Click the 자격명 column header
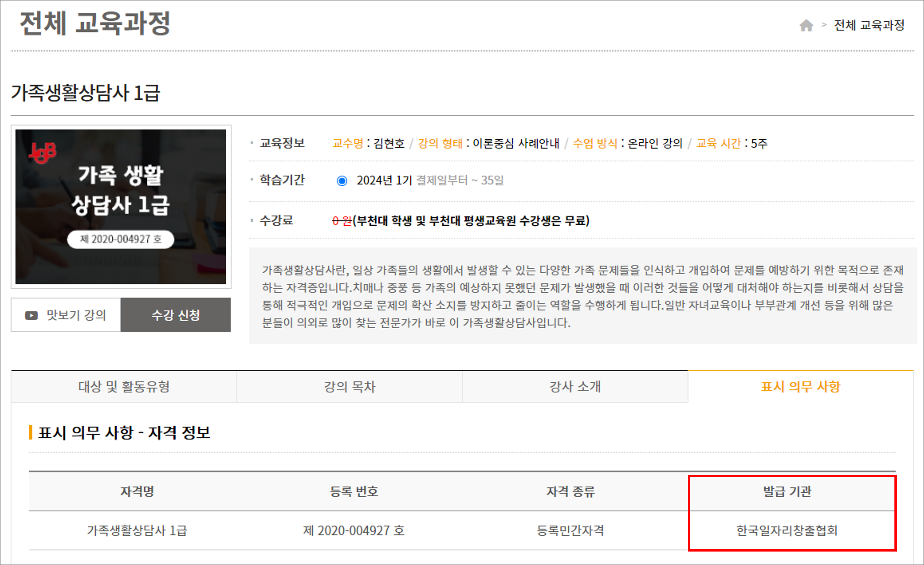The height and width of the screenshot is (565, 924). point(137,491)
